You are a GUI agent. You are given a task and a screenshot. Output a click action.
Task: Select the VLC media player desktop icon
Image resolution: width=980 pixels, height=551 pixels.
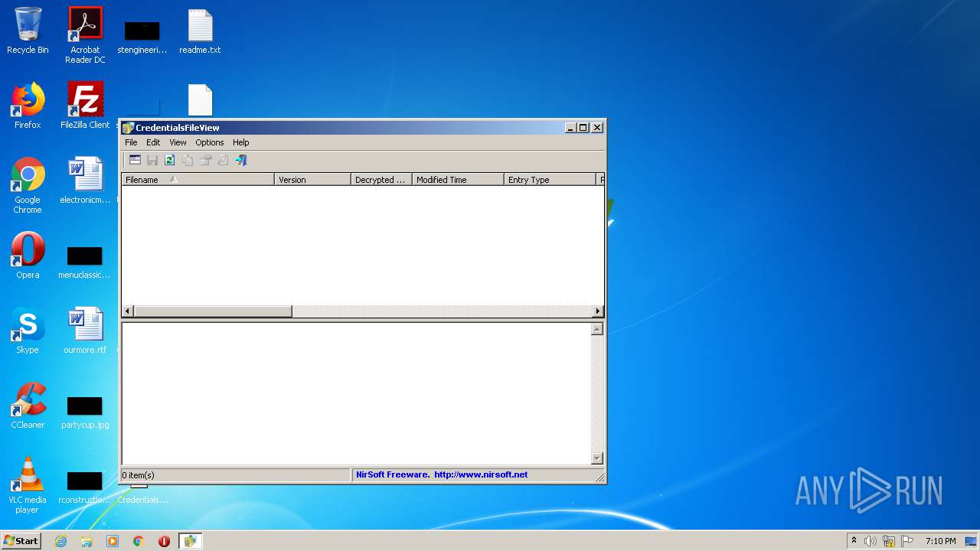[x=28, y=485]
